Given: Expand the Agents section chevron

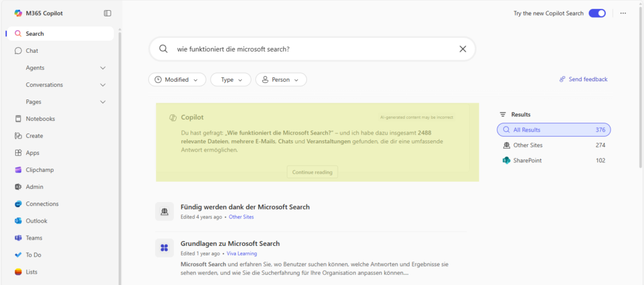Looking at the screenshot, I should 103,68.
